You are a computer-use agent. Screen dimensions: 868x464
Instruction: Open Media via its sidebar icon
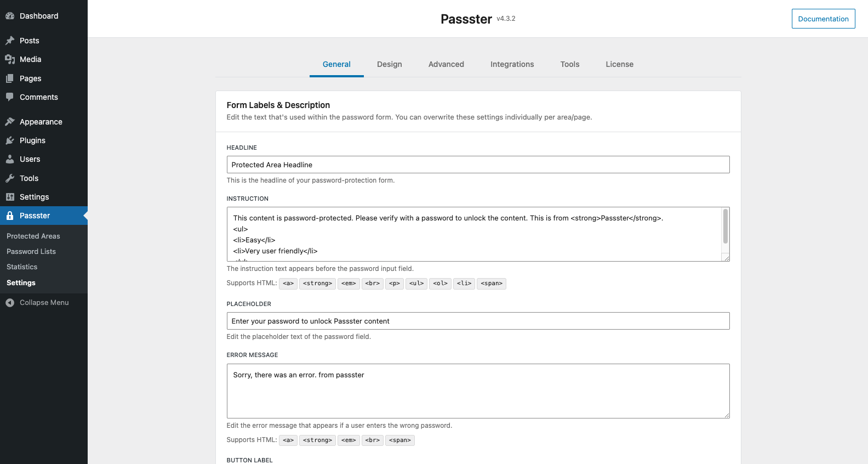coord(10,59)
